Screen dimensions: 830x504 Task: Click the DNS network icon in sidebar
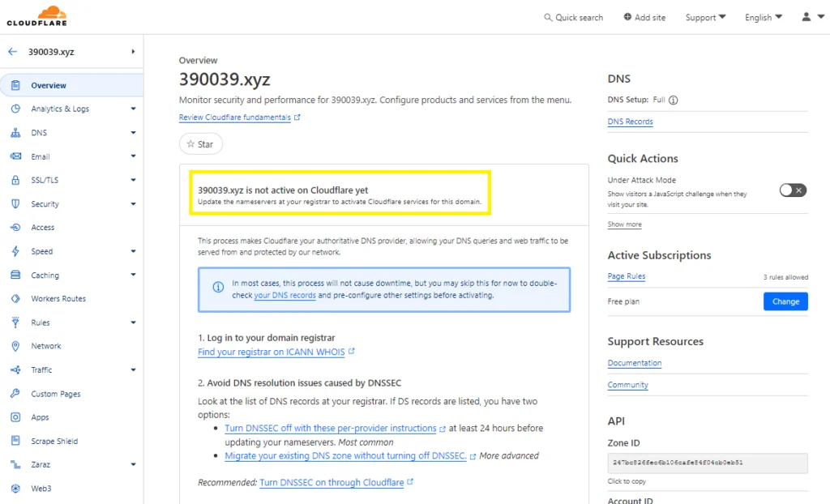coord(15,132)
